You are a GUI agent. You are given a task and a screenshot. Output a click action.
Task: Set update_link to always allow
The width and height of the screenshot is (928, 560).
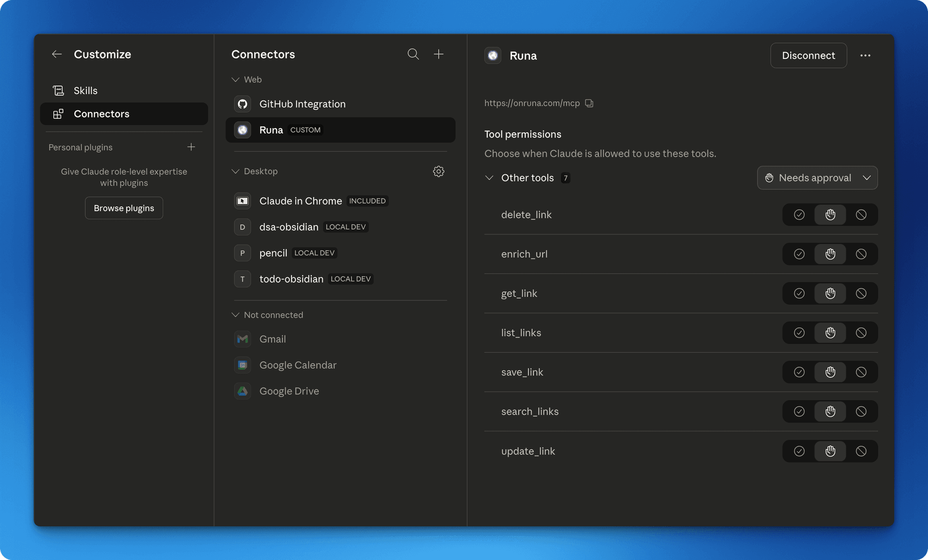pyautogui.click(x=799, y=451)
